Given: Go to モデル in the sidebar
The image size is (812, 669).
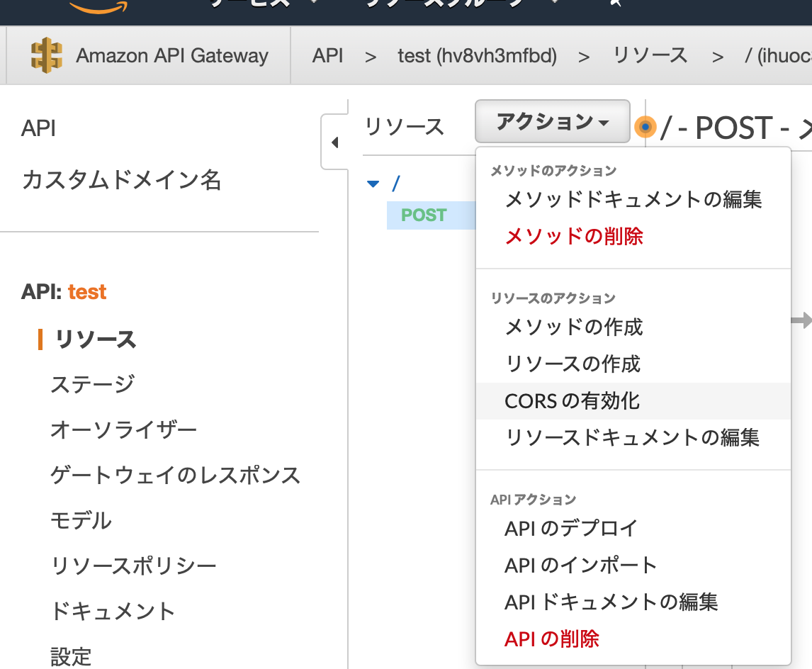Looking at the screenshot, I should pyautogui.click(x=81, y=520).
